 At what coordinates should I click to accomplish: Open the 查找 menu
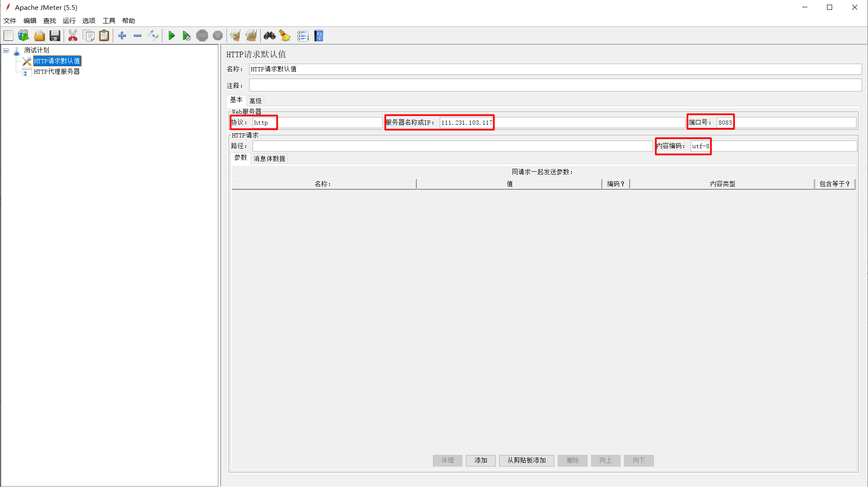tap(50, 21)
